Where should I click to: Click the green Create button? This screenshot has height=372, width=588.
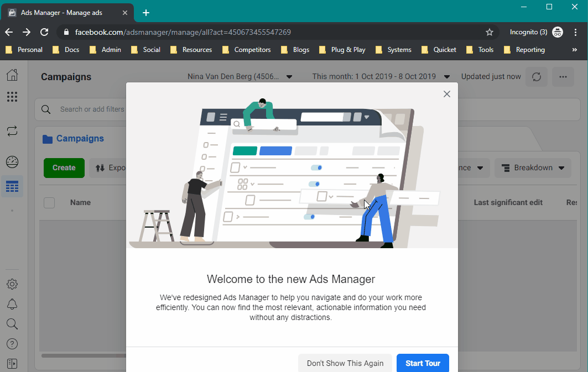point(64,168)
